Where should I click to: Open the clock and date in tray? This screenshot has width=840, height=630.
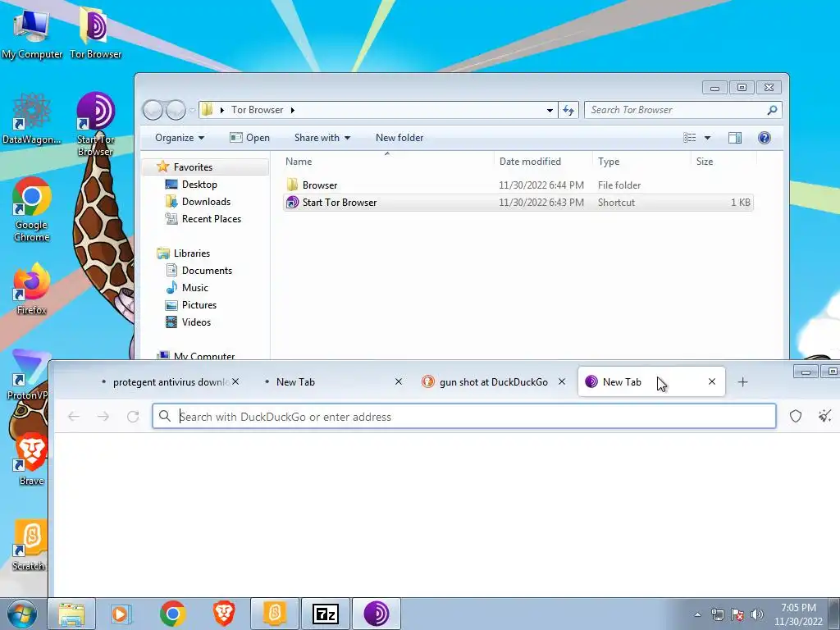point(798,614)
